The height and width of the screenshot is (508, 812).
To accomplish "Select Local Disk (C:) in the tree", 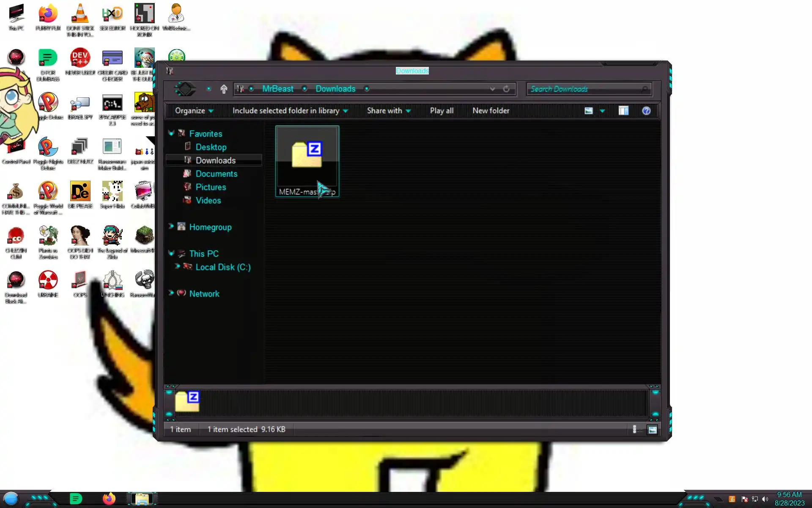I will point(223,267).
